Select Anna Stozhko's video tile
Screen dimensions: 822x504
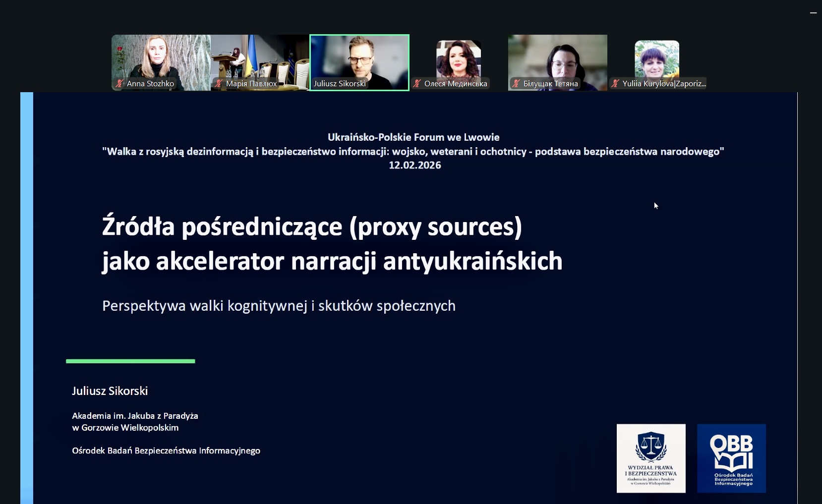coord(161,57)
